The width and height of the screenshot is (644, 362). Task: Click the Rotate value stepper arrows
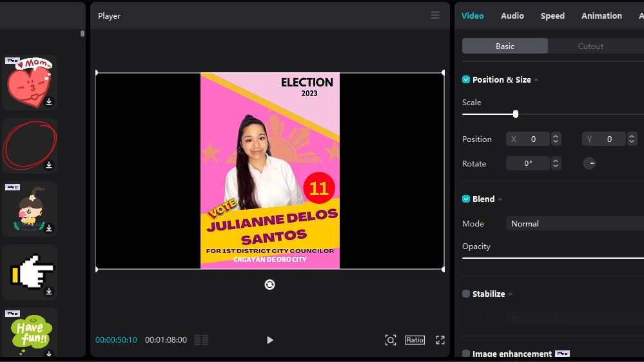(x=556, y=163)
